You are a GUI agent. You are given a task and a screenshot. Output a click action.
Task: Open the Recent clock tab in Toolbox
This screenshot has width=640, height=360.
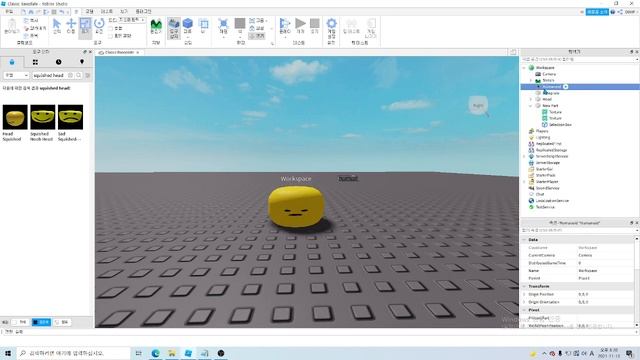click(x=58, y=62)
